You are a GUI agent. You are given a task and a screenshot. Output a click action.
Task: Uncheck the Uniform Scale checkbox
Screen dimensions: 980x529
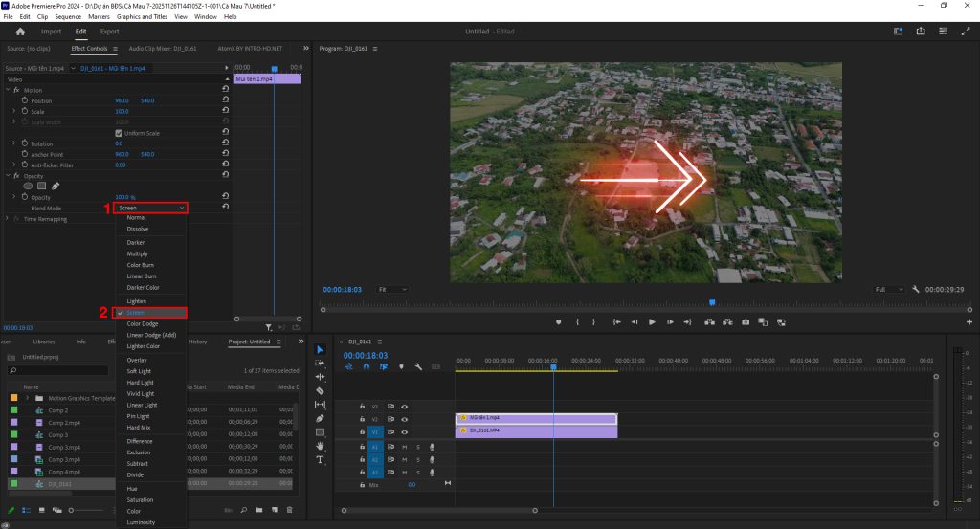[x=119, y=133]
